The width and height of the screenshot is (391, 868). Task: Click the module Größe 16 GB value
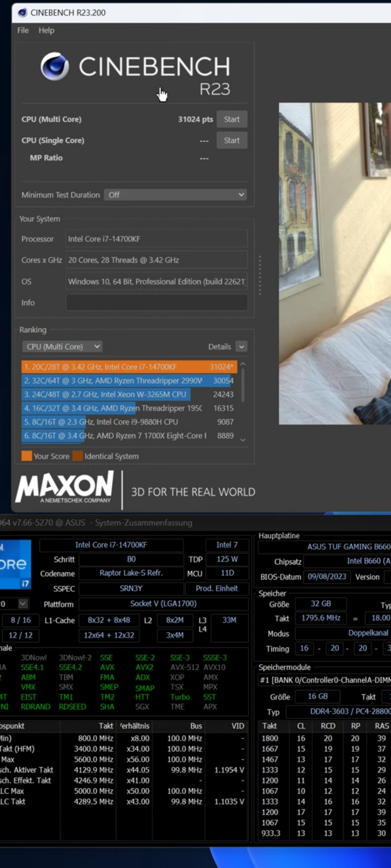click(x=318, y=696)
